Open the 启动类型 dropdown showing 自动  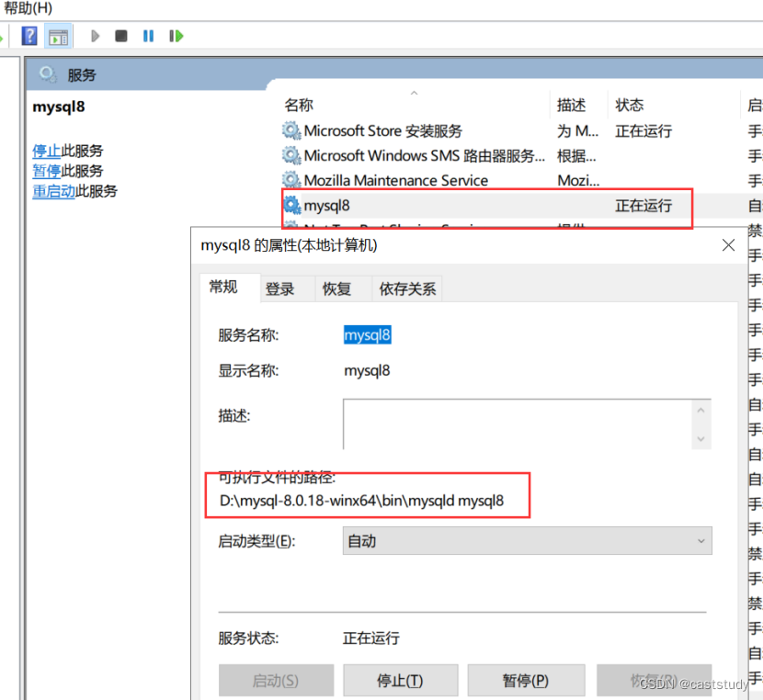pos(527,540)
